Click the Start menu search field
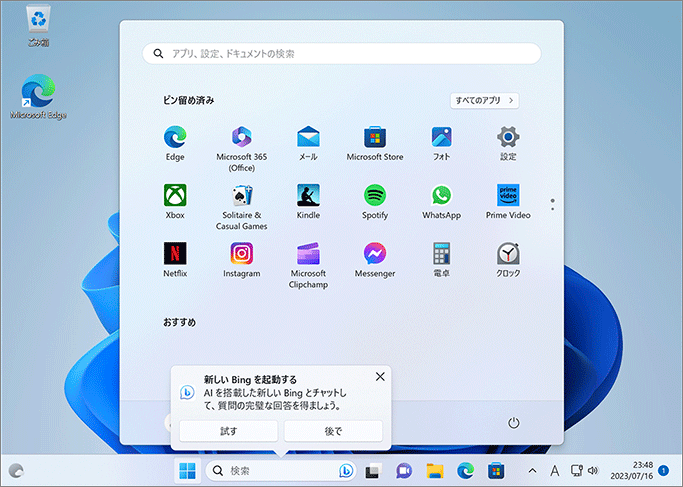Screen dimensions: 683x487 tap(342, 54)
